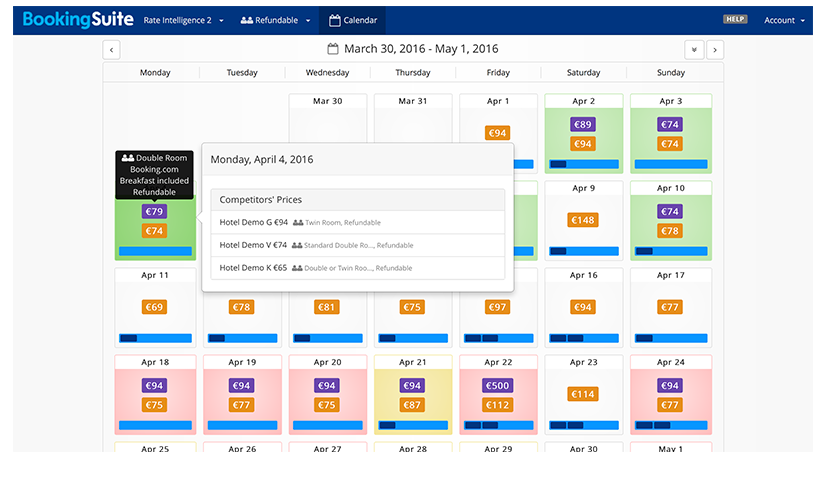Click the guests icon in Hotel Demo G row
The width and height of the screenshot is (819, 481).
[298, 222]
